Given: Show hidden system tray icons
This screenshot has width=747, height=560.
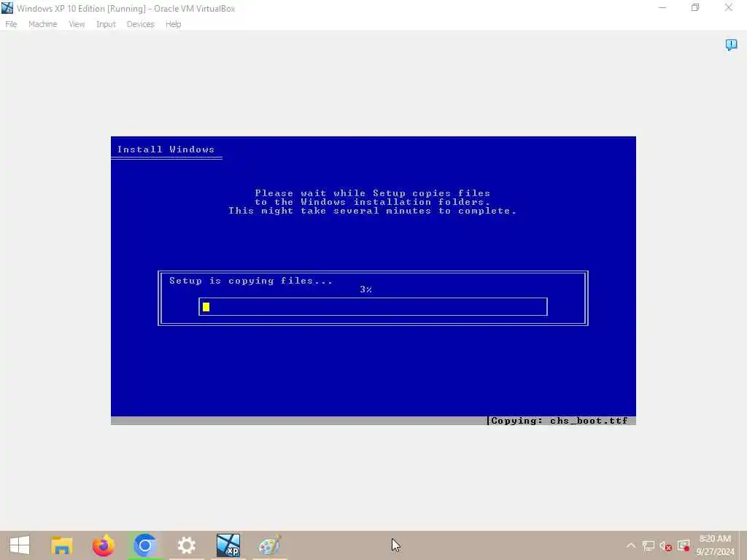Looking at the screenshot, I should [631, 545].
